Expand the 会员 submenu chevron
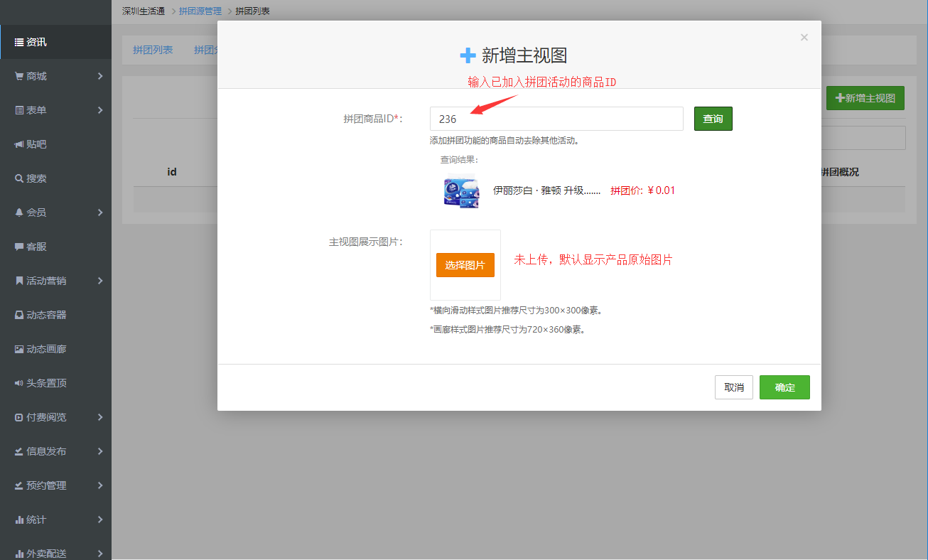 [100, 212]
